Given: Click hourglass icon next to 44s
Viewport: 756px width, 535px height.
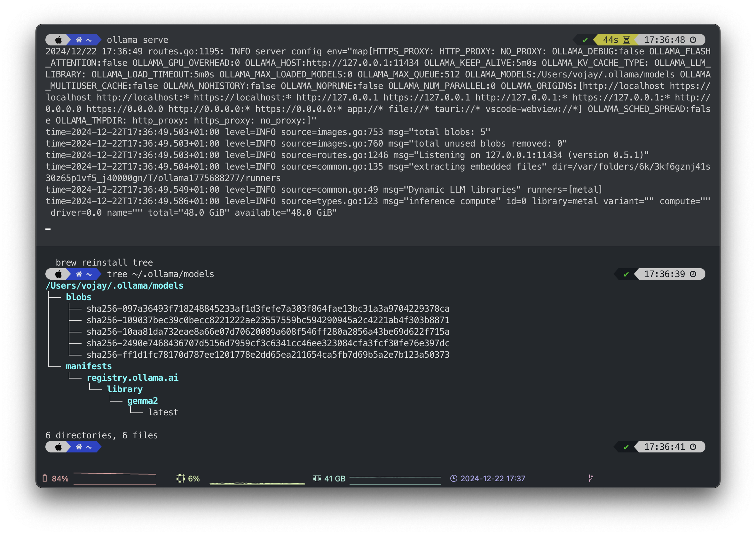Looking at the screenshot, I should point(626,40).
